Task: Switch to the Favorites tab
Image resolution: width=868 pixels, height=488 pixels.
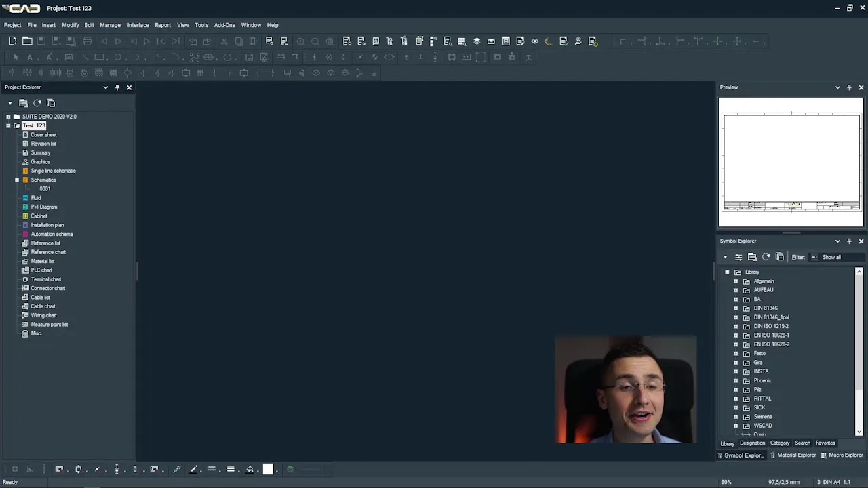Action: [825, 443]
